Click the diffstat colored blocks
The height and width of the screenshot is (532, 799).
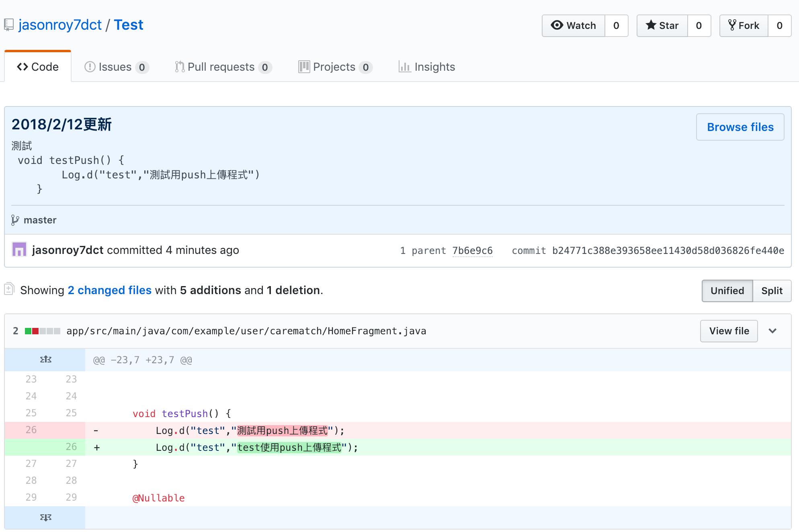click(43, 331)
